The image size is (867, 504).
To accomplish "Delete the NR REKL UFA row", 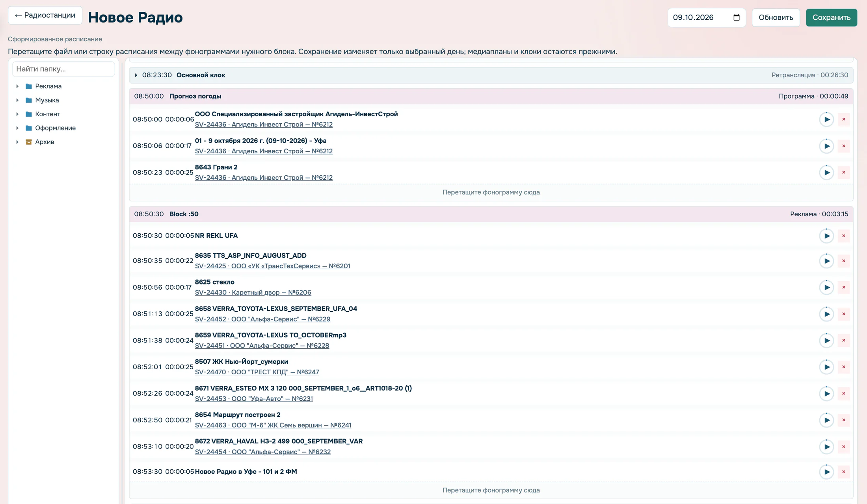I will [844, 236].
